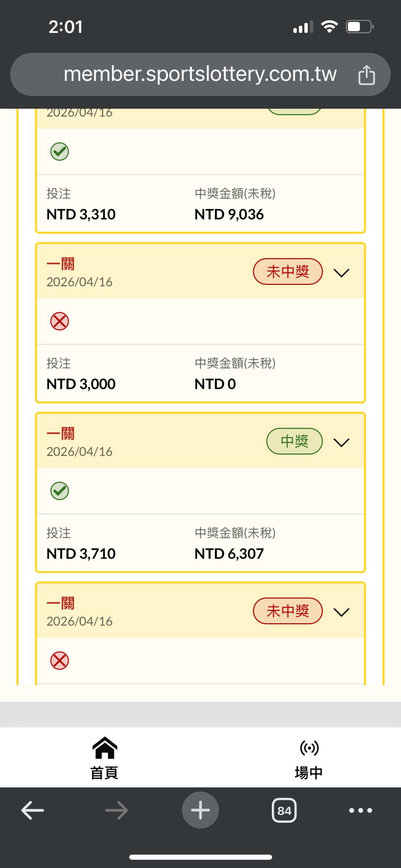The image size is (401, 868).
Task: Tap the member.sportslottery.com.tw address bar
Action: [200, 74]
